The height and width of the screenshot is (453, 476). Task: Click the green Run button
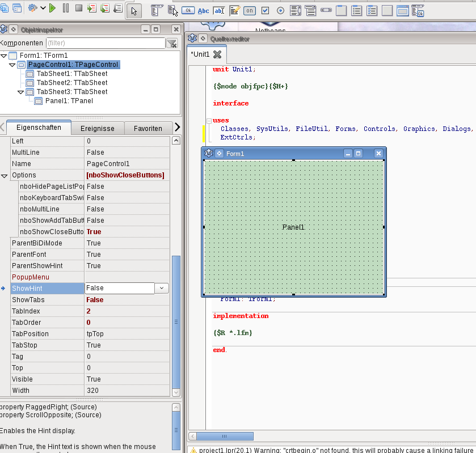tap(52, 8)
